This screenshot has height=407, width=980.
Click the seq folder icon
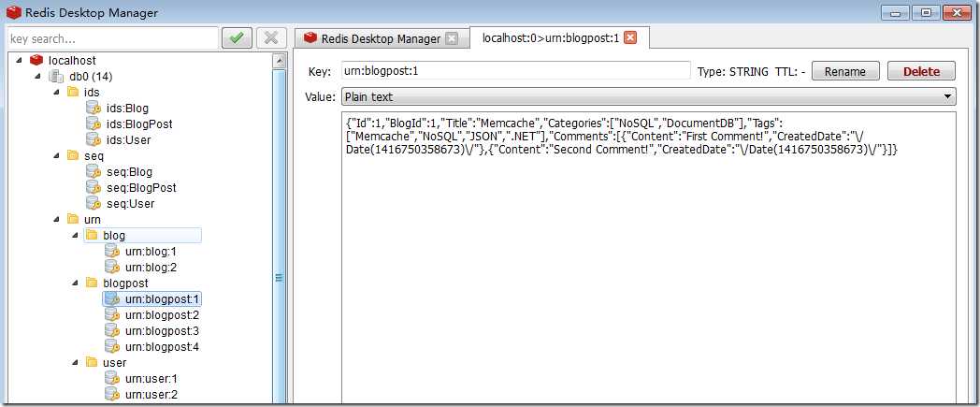pyautogui.click(x=73, y=155)
